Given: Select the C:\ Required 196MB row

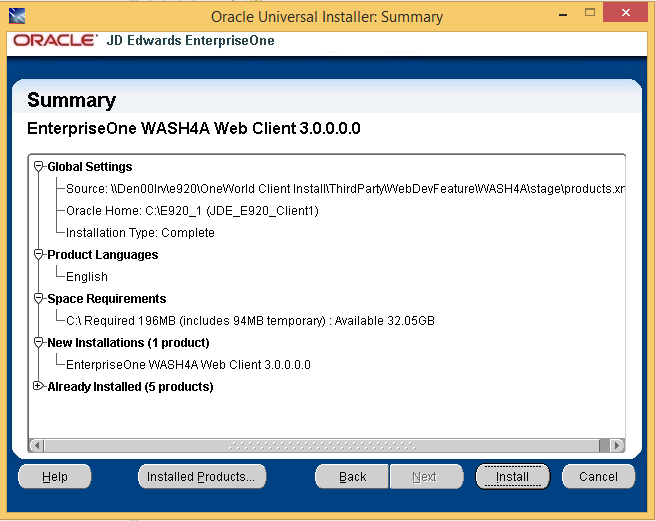Looking at the screenshot, I should click(250, 320).
